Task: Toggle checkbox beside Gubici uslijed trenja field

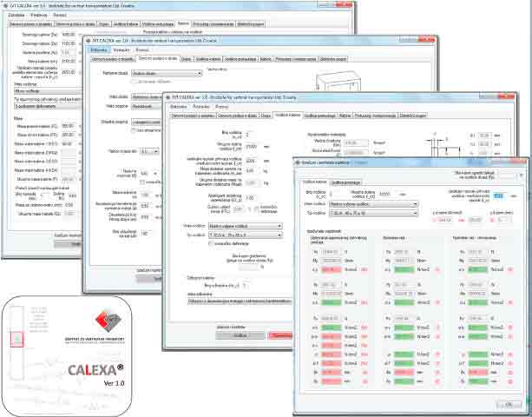Action: [x=257, y=208]
